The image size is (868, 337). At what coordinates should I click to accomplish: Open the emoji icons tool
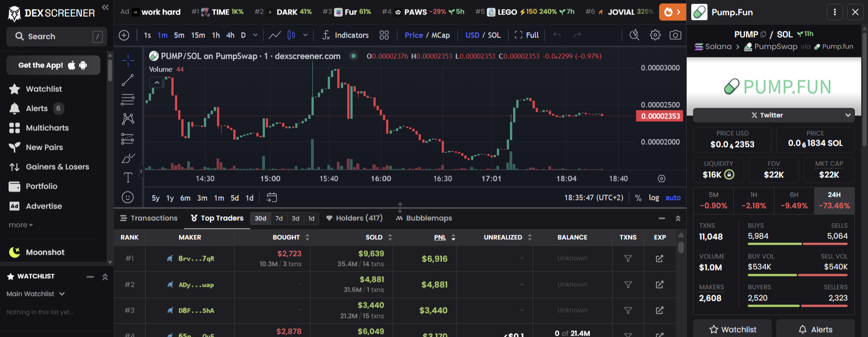coord(128,197)
